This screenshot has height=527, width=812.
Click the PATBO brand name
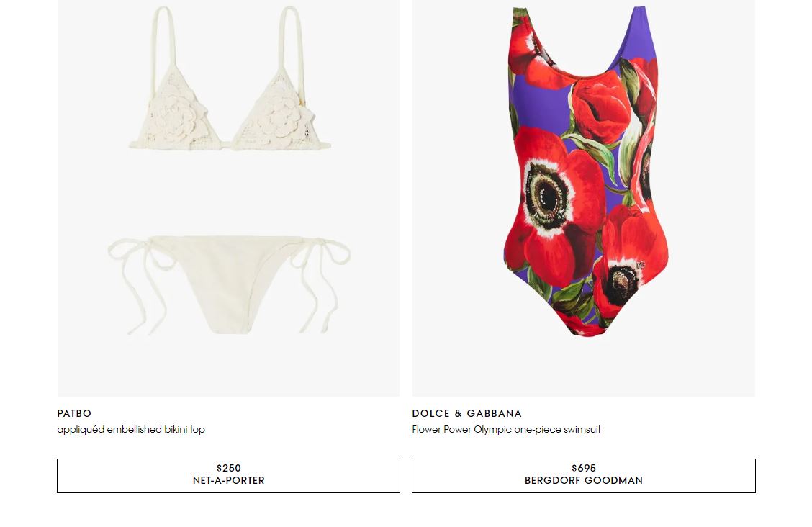tap(74, 414)
